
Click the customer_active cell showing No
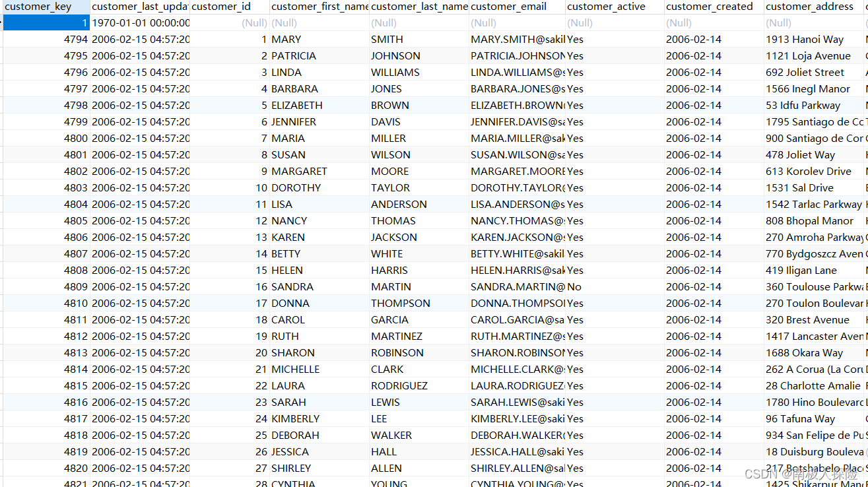[x=615, y=286]
